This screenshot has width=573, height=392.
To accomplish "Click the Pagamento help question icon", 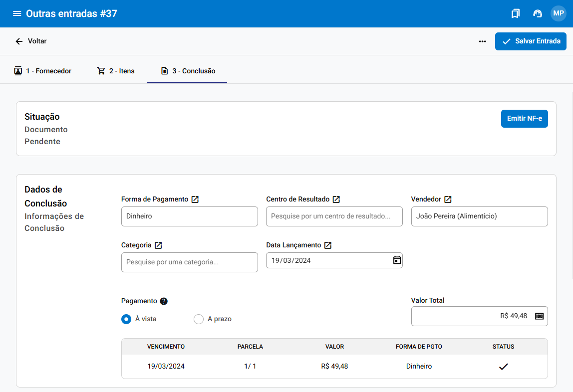I will coord(164,301).
